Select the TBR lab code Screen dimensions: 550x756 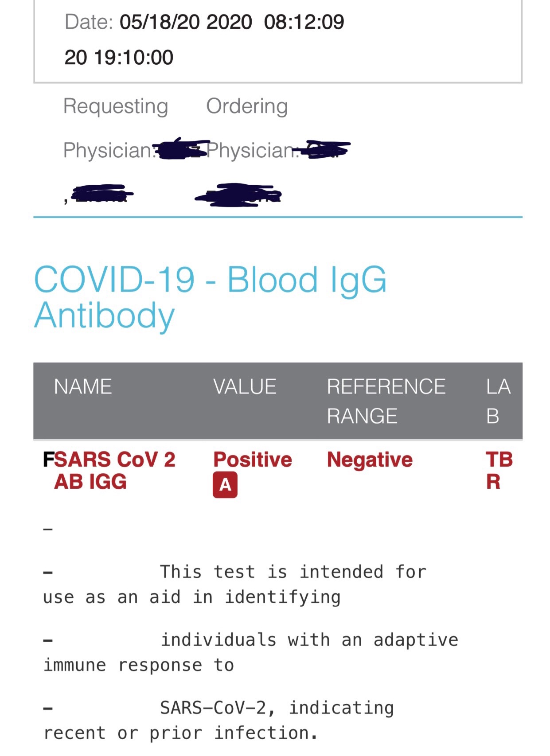(x=499, y=471)
